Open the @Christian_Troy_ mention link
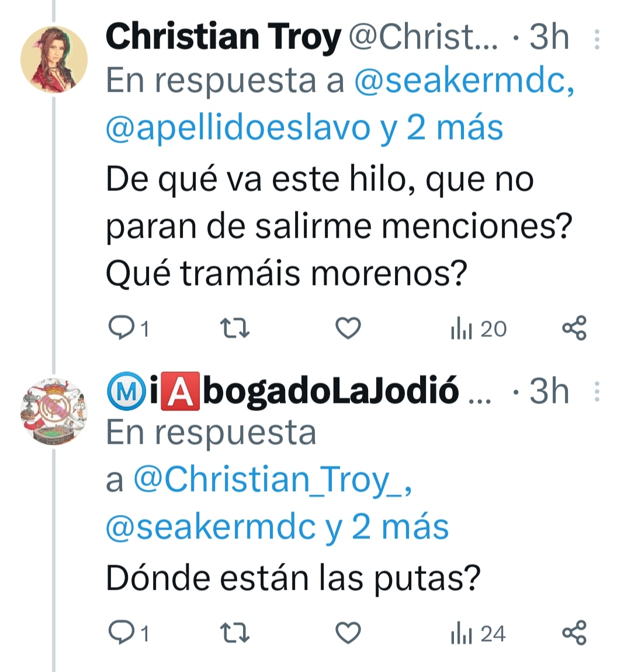 [273, 479]
